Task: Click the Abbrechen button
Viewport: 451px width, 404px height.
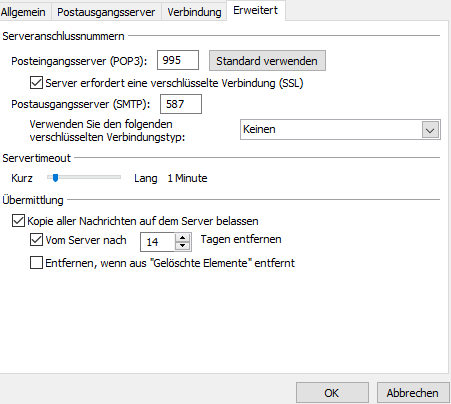Action: pyautogui.click(x=413, y=393)
